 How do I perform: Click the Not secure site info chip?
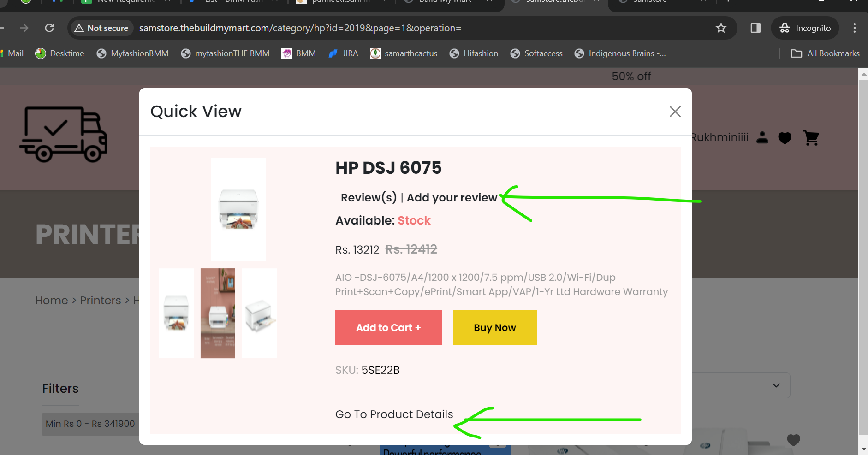(101, 28)
